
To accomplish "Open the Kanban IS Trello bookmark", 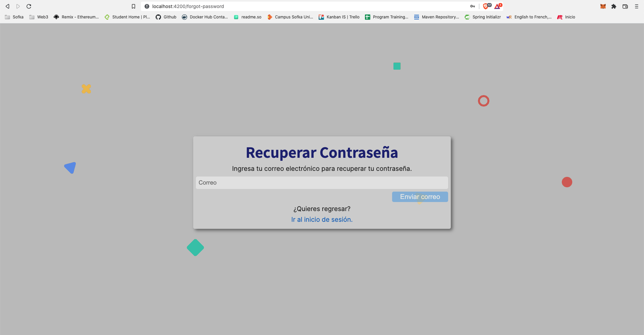I will click(339, 17).
